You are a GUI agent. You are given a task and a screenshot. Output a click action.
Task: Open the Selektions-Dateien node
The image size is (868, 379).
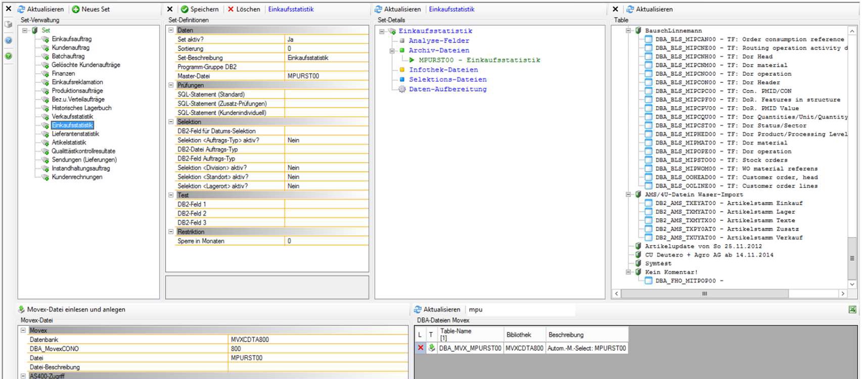(448, 79)
